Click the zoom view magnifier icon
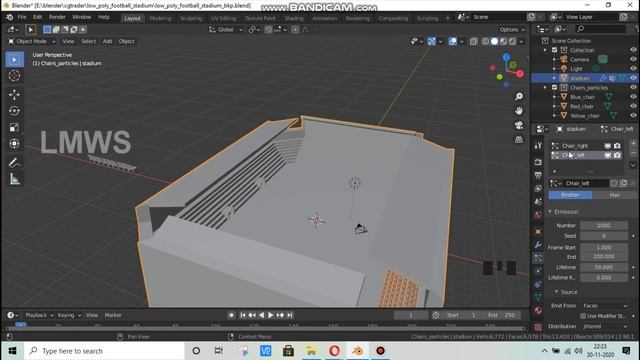This screenshot has width=640, height=360. point(519,97)
